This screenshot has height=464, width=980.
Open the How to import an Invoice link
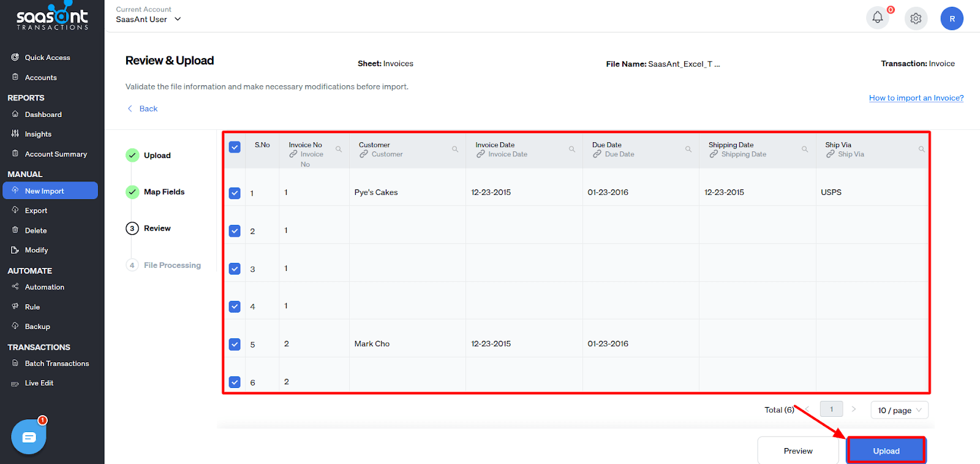[x=916, y=98]
